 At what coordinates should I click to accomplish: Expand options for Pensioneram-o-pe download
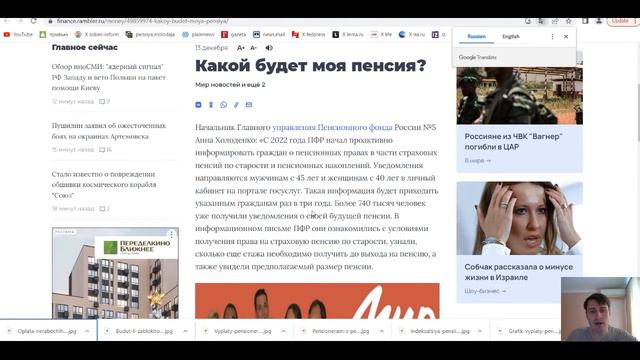381,331
